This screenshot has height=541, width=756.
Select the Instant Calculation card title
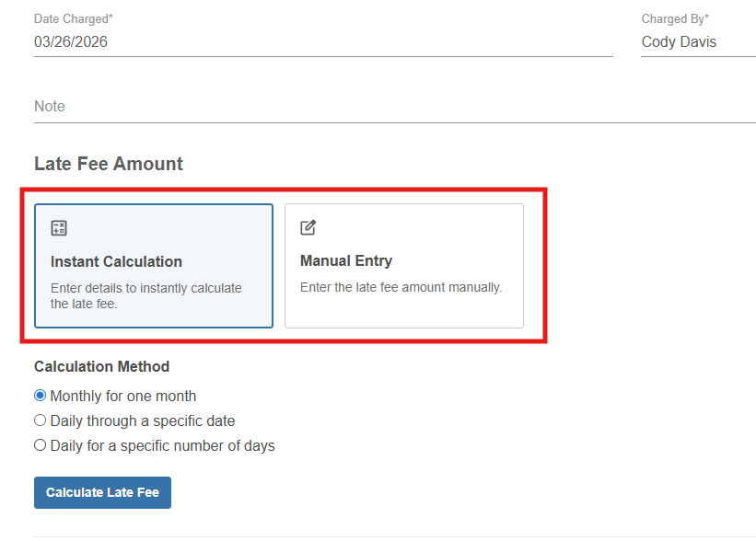(x=116, y=261)
